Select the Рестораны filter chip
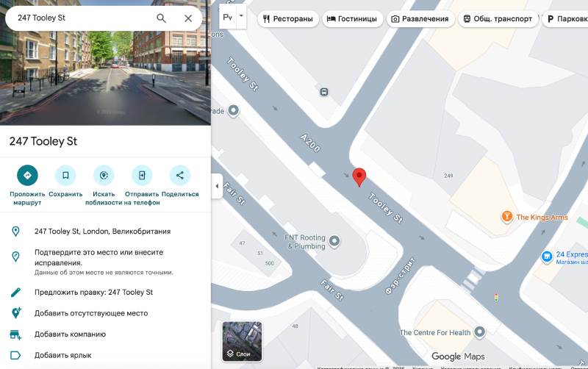 coord(288,19)
